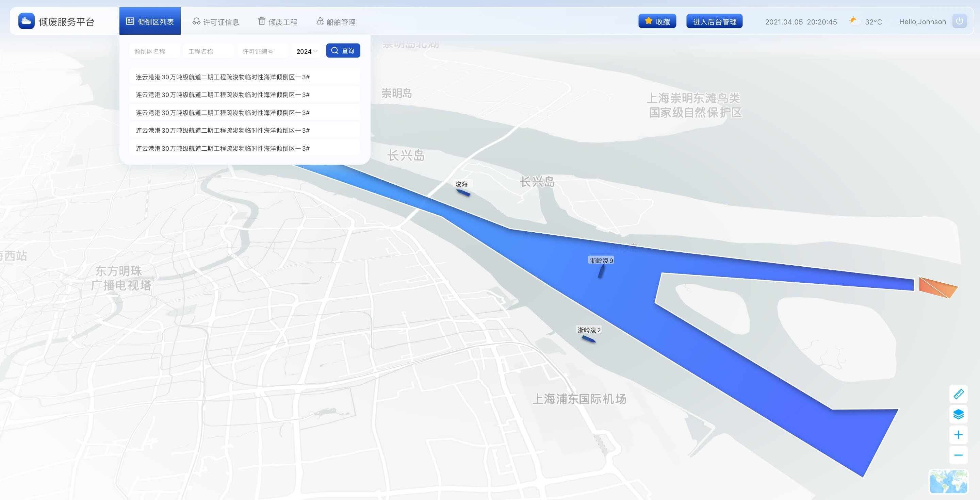Select the ruler measure tool
Viewport: 980px width, 500px height.
tap(958, 394)
